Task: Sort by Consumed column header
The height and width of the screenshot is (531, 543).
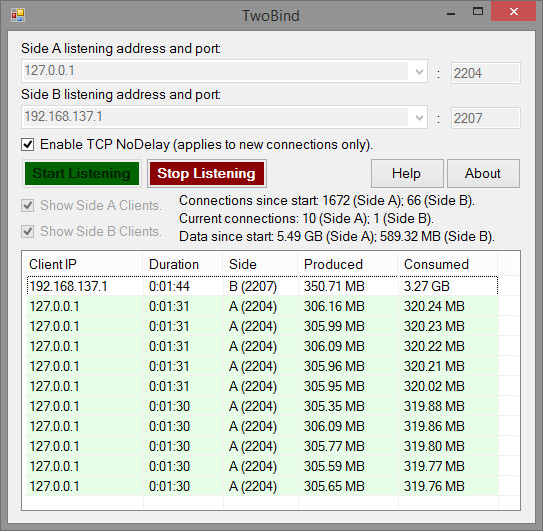Action: [x=448, y=264]
